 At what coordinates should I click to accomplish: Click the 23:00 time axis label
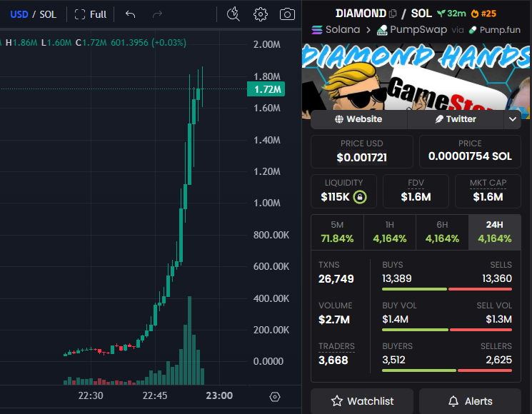(x=219, y=395)
